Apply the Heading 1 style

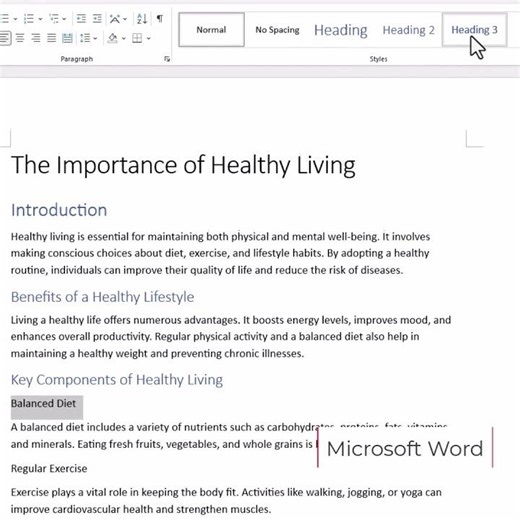[341, 30]
